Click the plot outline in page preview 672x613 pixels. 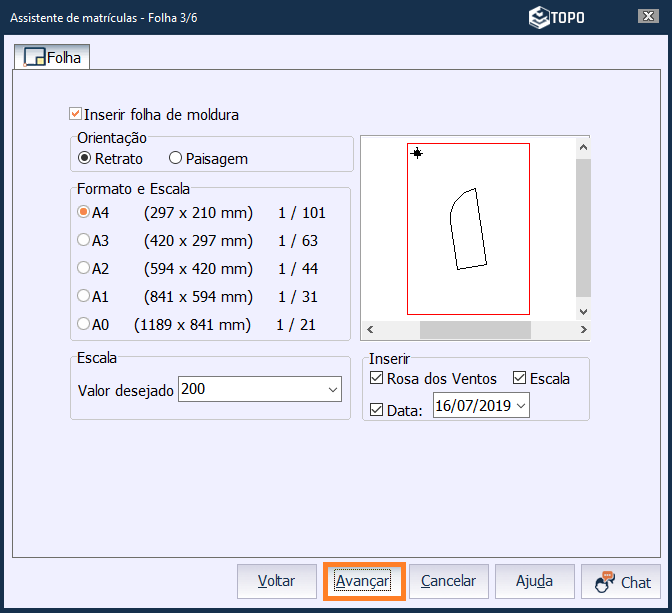coord(467,228)
